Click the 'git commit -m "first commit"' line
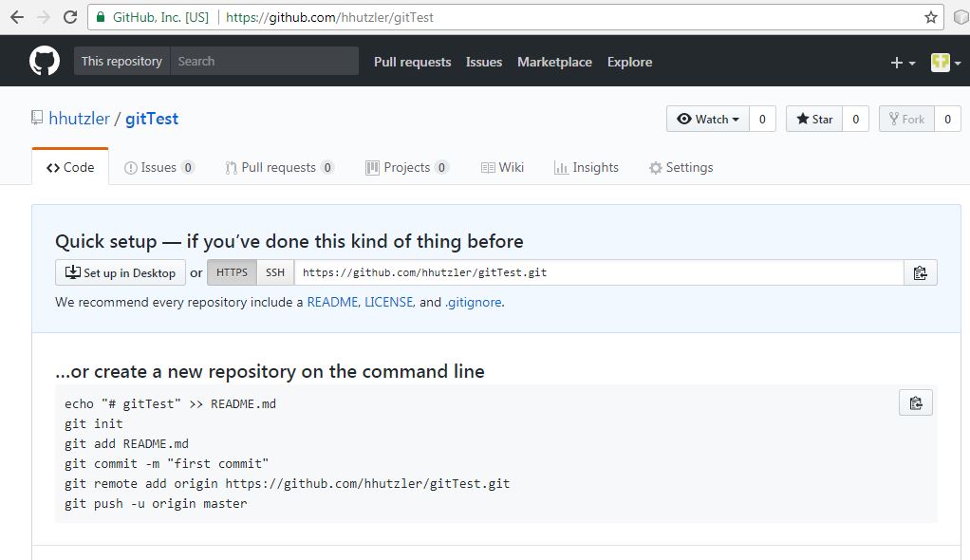Image resolution: width=970 pixels, height=560 pixels. 166,463
